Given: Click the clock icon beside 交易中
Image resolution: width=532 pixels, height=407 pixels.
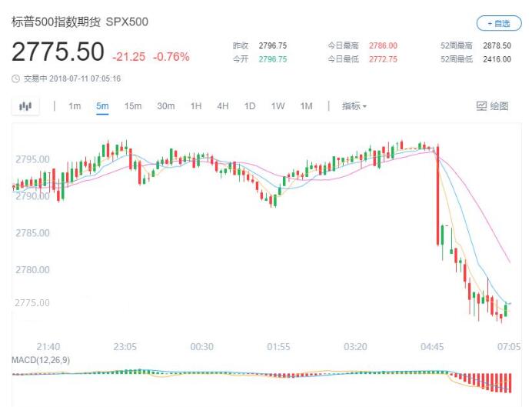Looking at the screenshot, I should point(16,78).
